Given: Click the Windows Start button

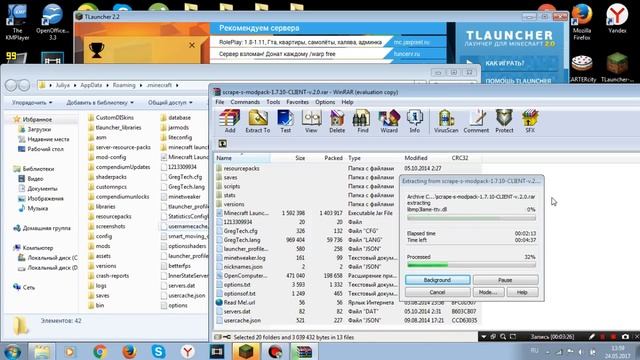Looking at the screenshot, I should tap(13, 351).
